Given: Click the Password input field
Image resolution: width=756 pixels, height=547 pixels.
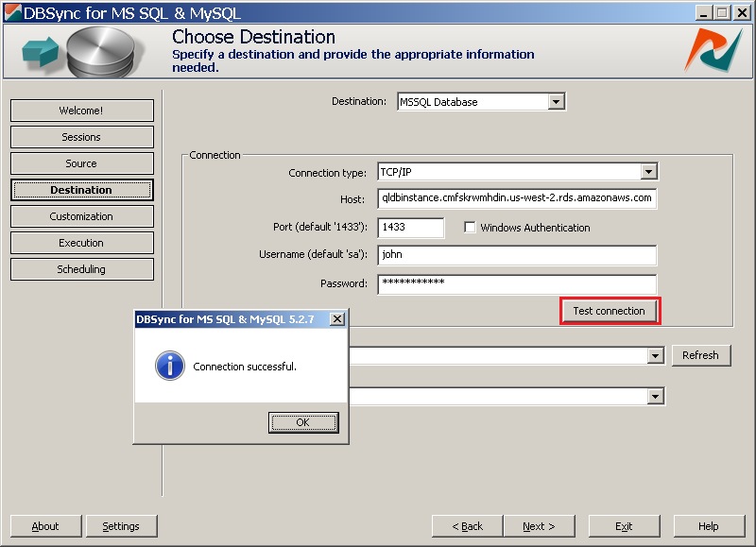Looking at the screenshot, I should click(x=517, y=283).
